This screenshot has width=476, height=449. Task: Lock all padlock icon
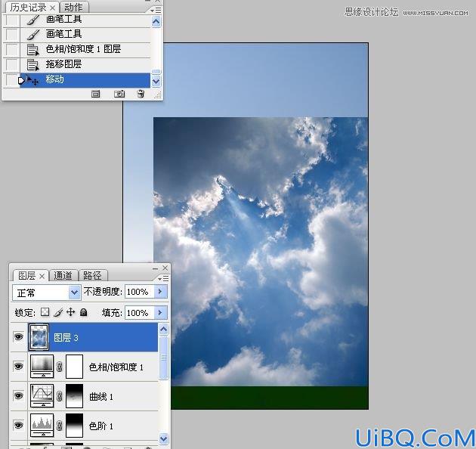pos(83,312)
